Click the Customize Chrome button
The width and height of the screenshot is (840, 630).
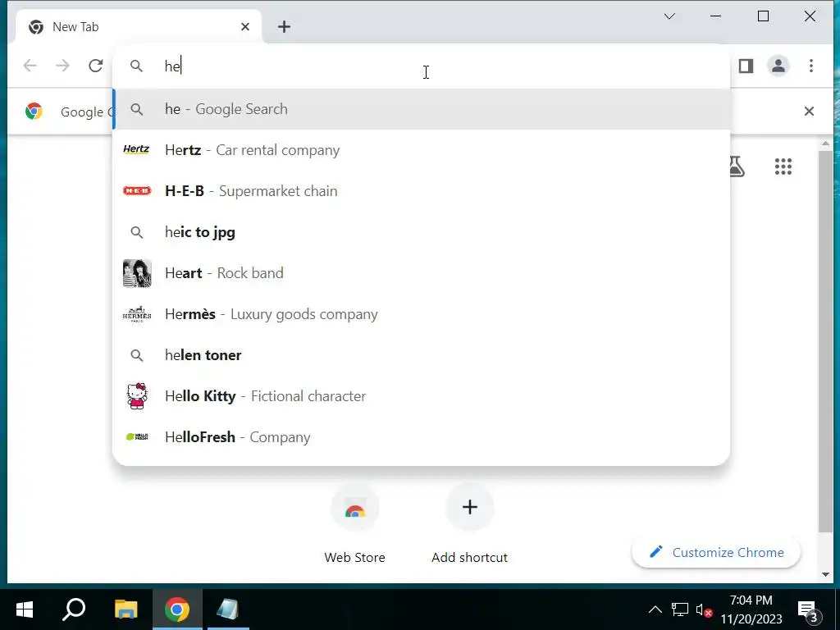(716, 552)
